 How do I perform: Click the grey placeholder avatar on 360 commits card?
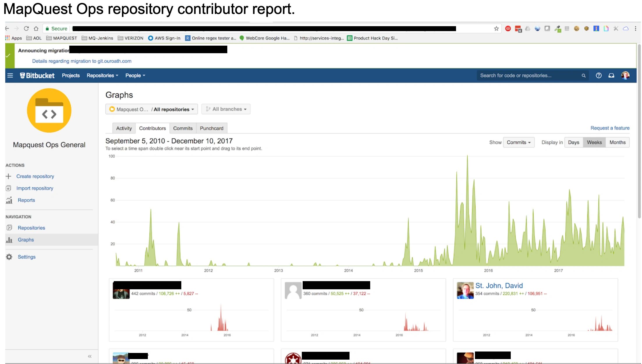[x=293, y=290]
